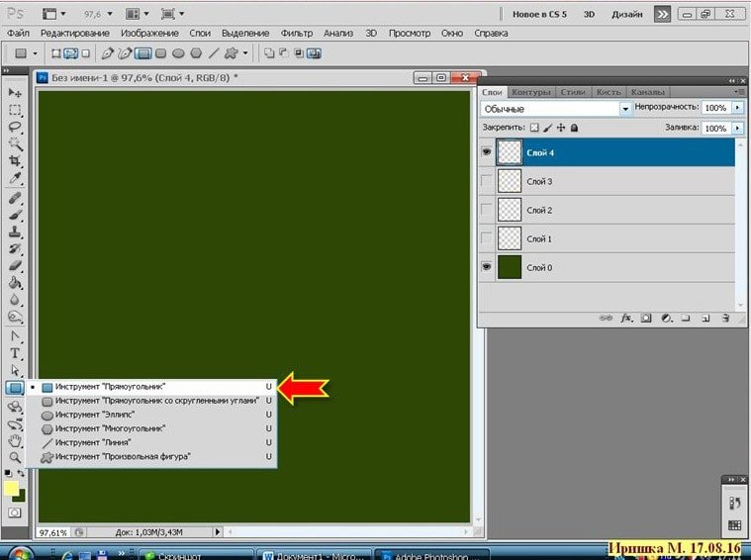Choose the Text tool
The width and height of the screenshot is (751, 560).
pos(16,352)
